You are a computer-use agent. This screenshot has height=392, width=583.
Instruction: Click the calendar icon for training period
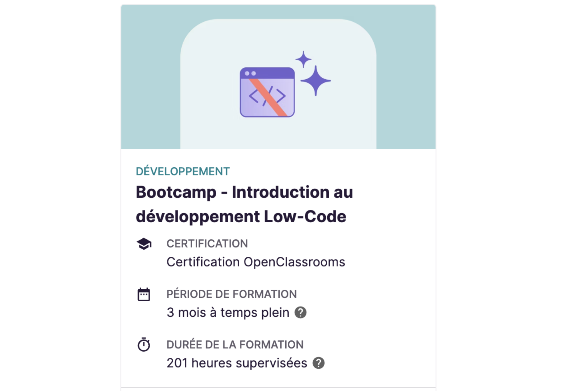[x=144, y=294]
